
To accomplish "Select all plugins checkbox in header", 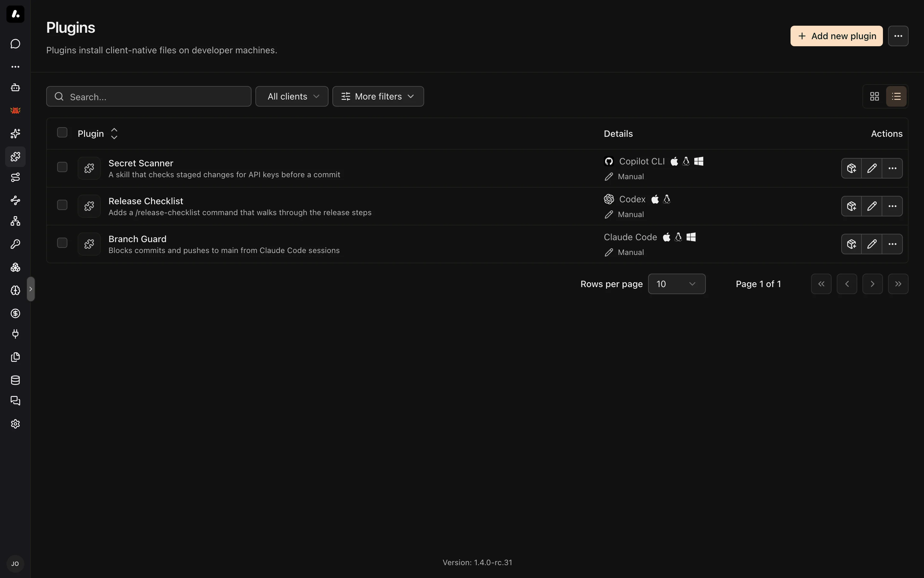I will click(62, 132).
